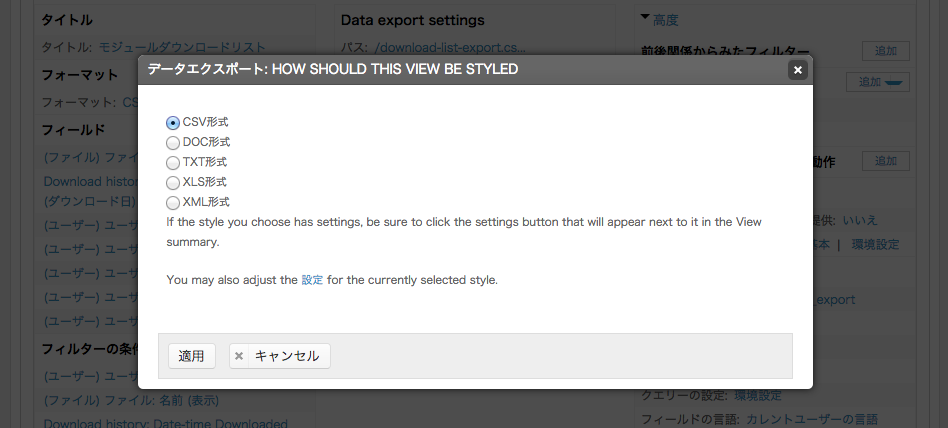Choose the DOC形式 radio option
The height and width of the screenshot is (428, 948).
coord(173,142)
